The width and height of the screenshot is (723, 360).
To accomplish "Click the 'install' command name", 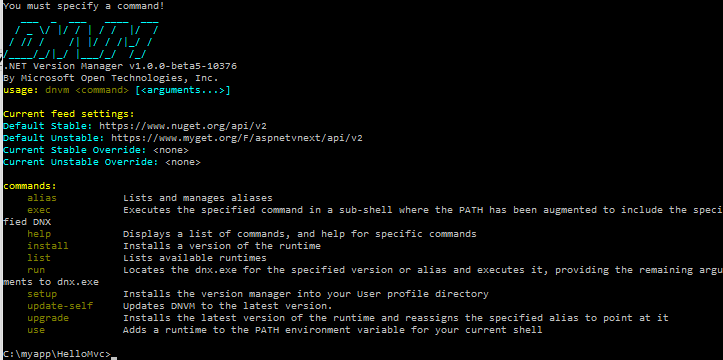I will pyautogui.click(x=47, y=246).
